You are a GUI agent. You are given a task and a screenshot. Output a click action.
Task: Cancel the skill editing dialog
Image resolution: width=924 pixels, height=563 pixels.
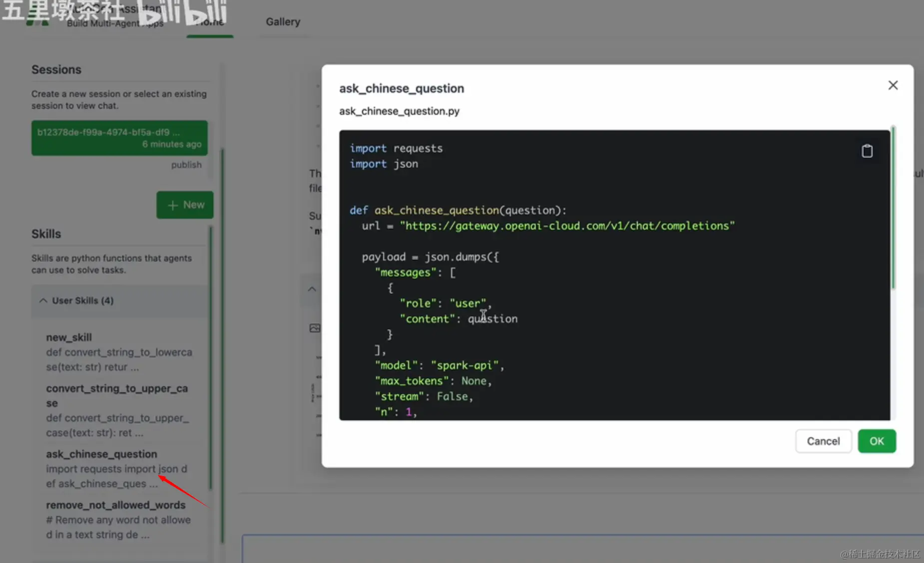coord(823,441)
